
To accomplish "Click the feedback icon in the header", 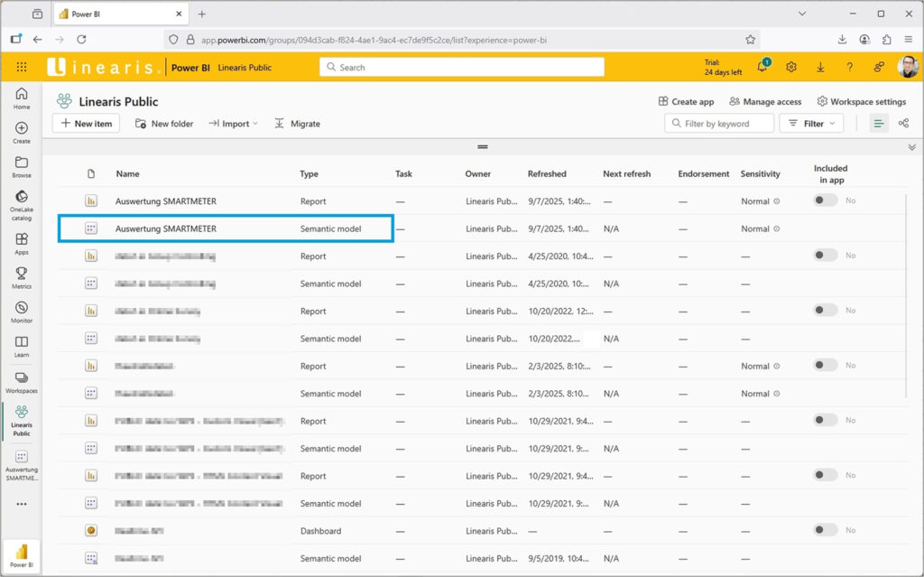I will 879,67.
